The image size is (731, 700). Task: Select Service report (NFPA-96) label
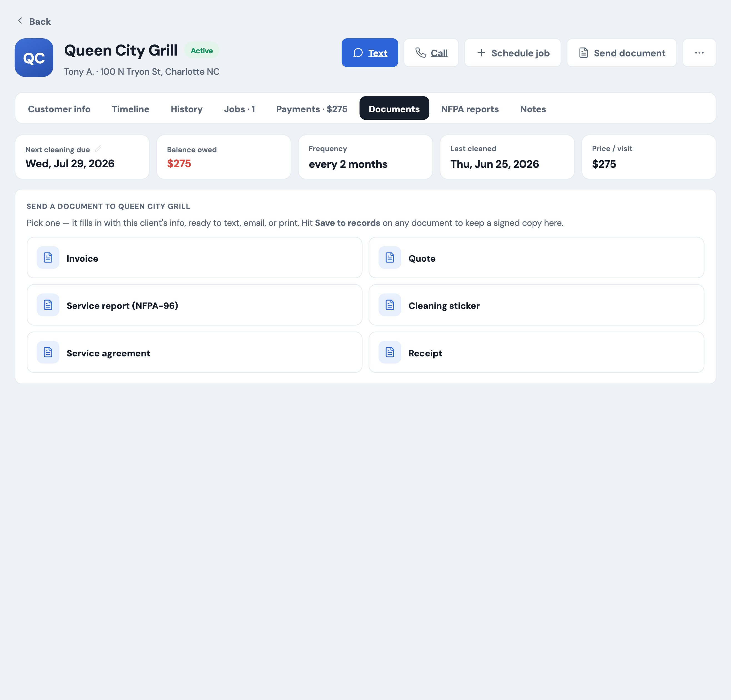pos(122,306)
